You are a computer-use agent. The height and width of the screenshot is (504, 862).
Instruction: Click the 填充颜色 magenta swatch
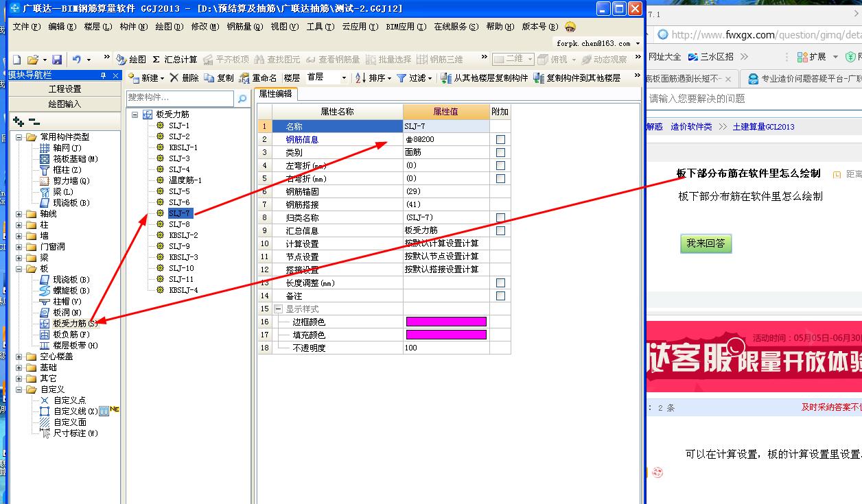coord(446,335)
